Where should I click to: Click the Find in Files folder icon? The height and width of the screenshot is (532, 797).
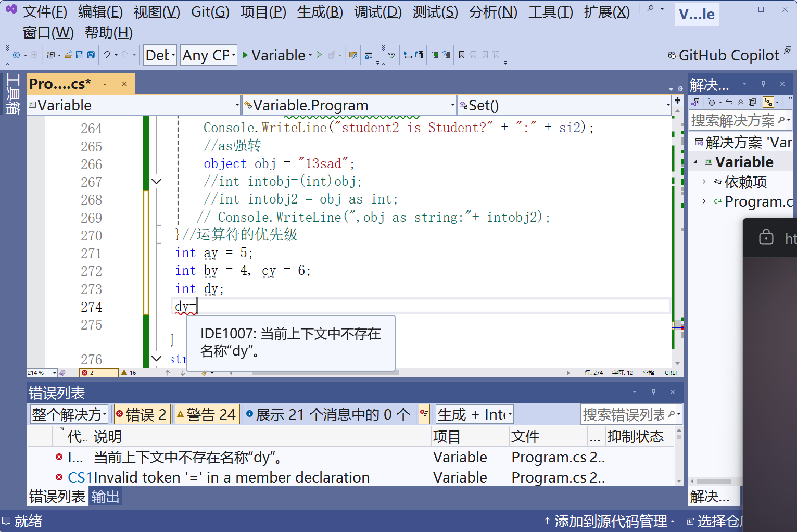tap(353, 55)
